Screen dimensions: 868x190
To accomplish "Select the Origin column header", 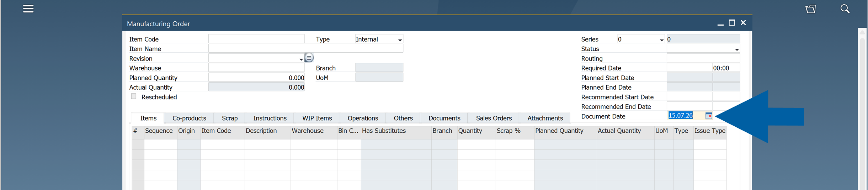I will pyautogui.click(x=189, y=131).
